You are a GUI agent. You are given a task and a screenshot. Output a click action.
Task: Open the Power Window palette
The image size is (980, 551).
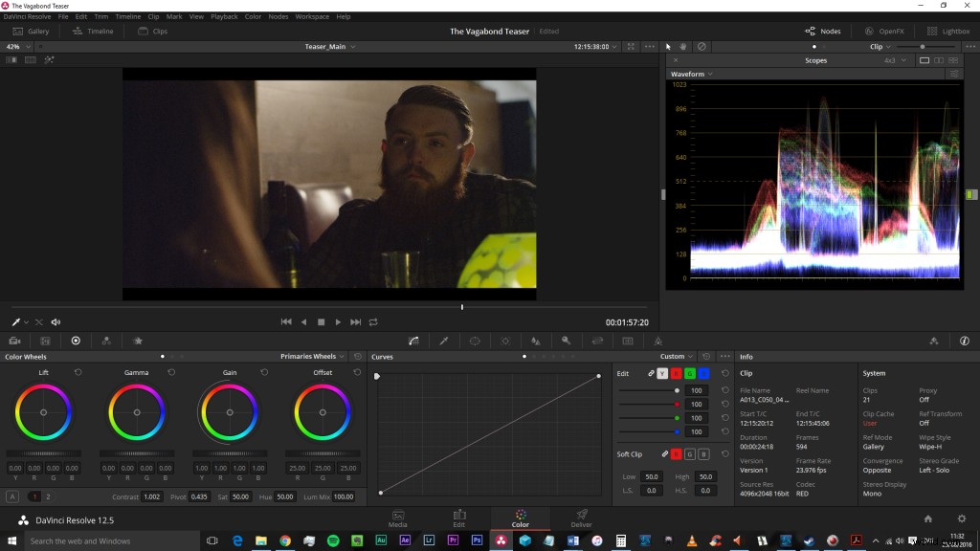coord(476,340)
